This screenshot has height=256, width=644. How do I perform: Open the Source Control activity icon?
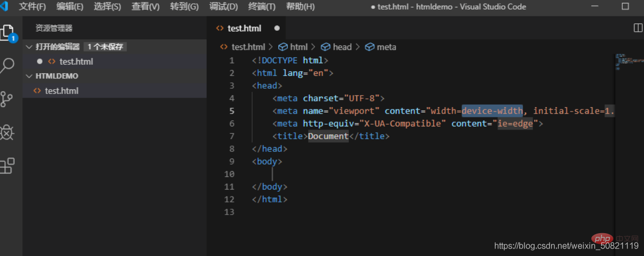coord(6,99)
